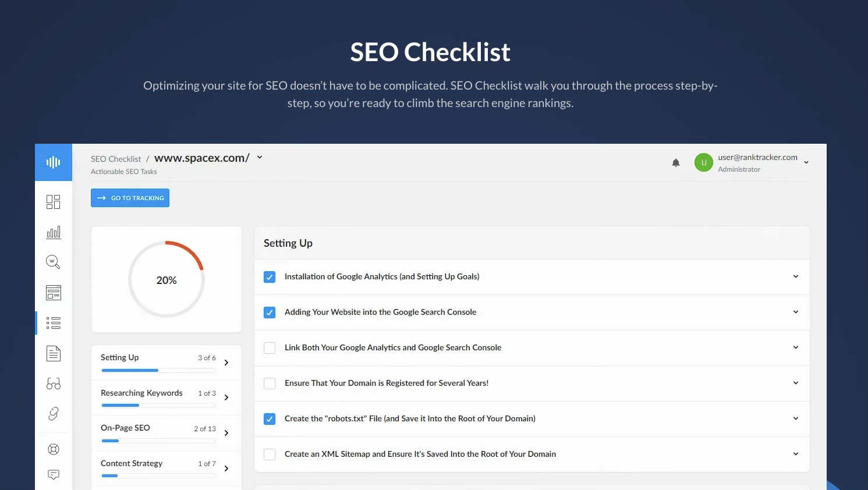Click the Setting Up progress bar
This screenshot has width=868, height=490.
158,371
